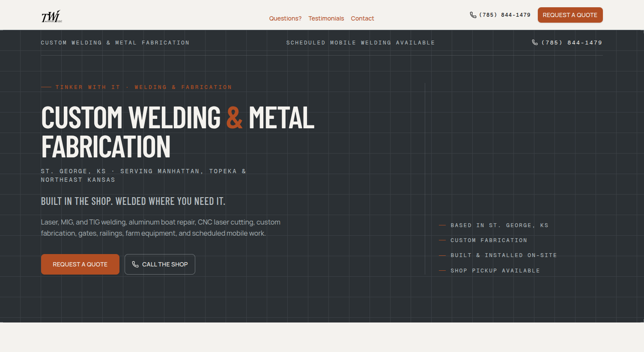644x352 pixels.
Task: Click the (785) 844-1479 number in the dark bar
Action: (x=572, y=42)
